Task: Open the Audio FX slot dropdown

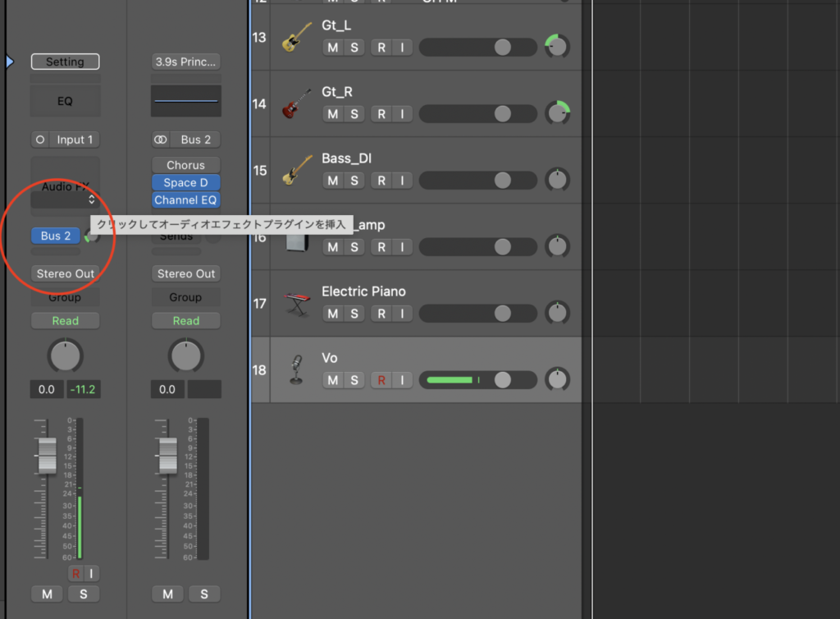Action: tap(91, 199)
